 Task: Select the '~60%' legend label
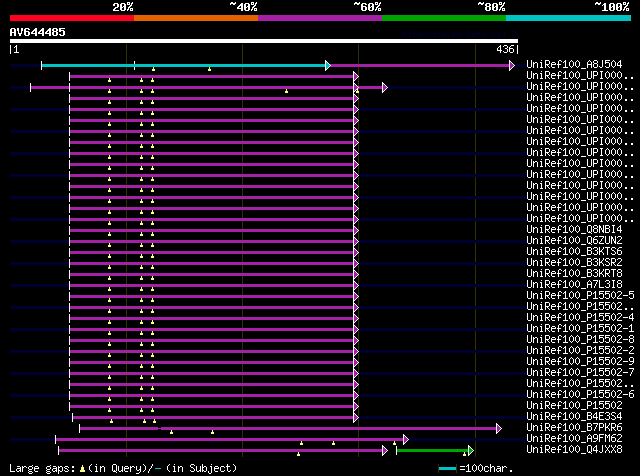coord(367,7)
